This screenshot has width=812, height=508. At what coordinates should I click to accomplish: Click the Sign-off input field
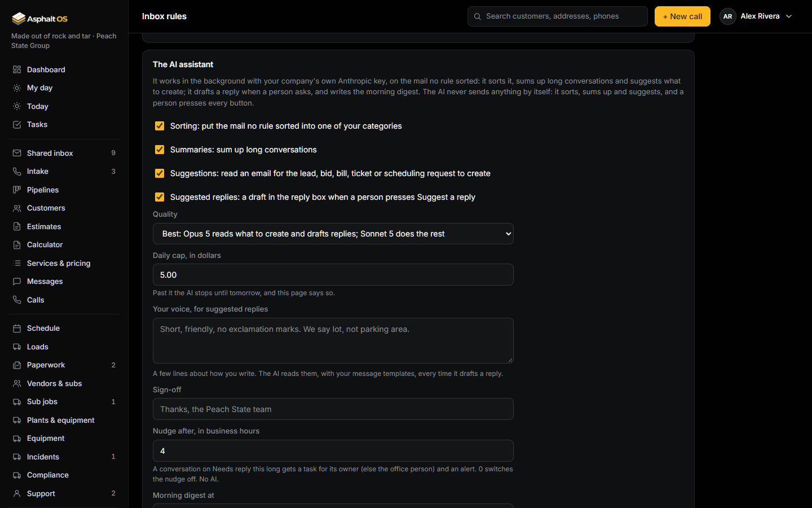333,409
